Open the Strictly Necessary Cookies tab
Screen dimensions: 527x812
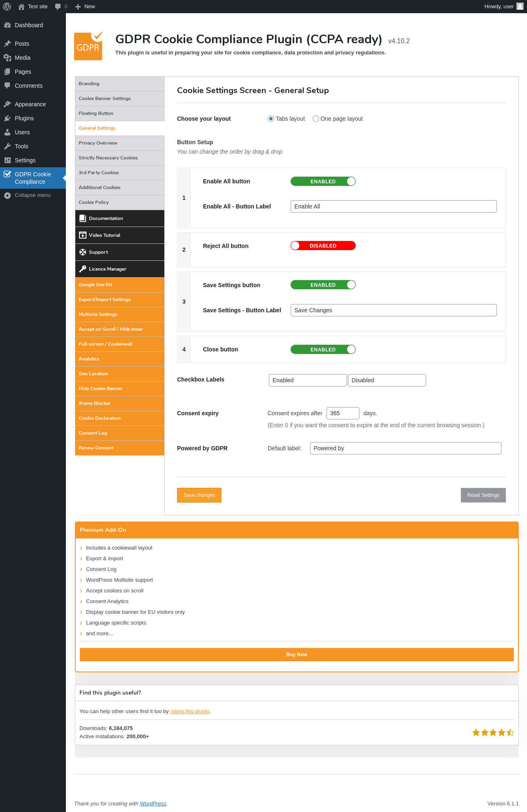pos(120,158)
